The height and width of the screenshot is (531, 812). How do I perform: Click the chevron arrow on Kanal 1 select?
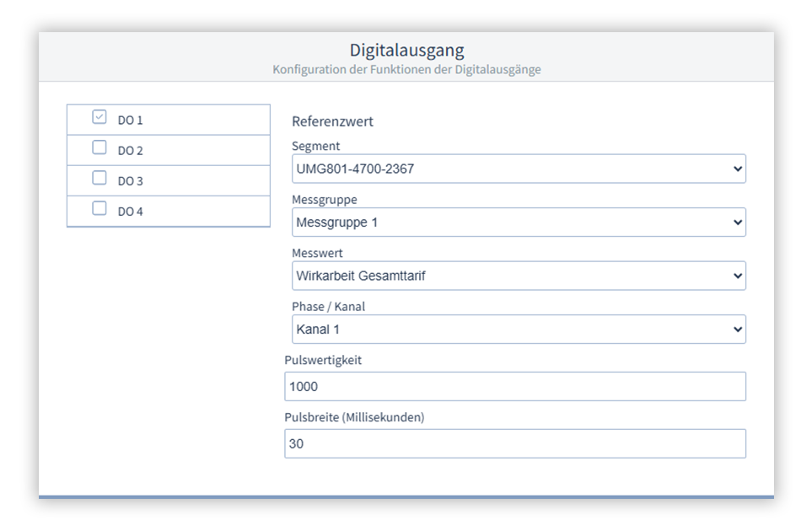pyautogui.click(x=739, y=330)
